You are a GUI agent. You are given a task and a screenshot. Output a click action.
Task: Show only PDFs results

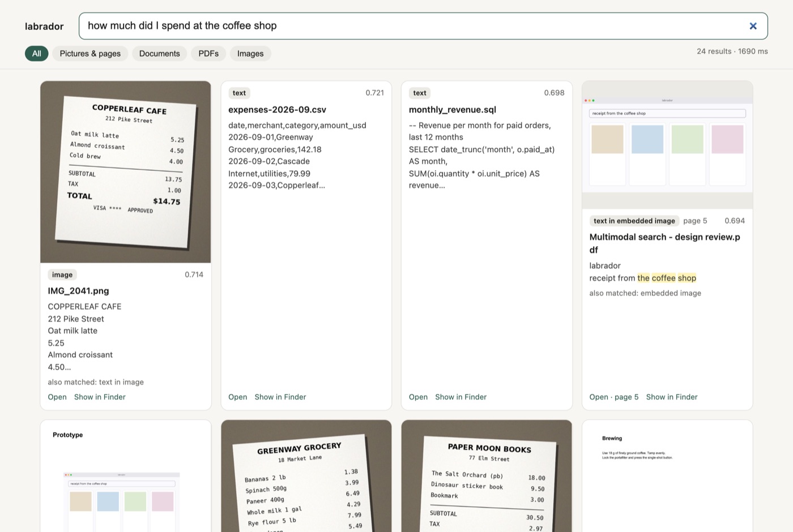[x=208, y=54]
